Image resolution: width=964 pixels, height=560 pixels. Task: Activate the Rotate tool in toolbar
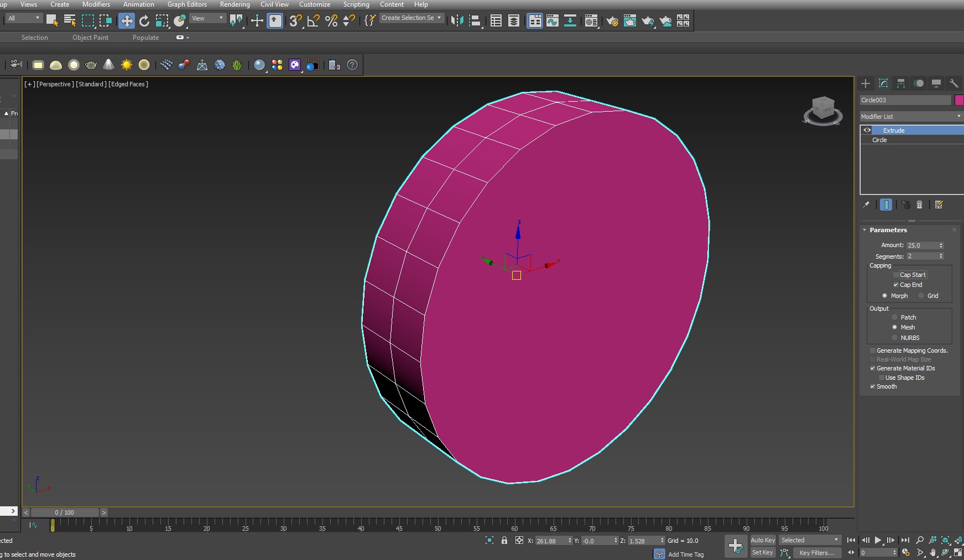point(144,21)
